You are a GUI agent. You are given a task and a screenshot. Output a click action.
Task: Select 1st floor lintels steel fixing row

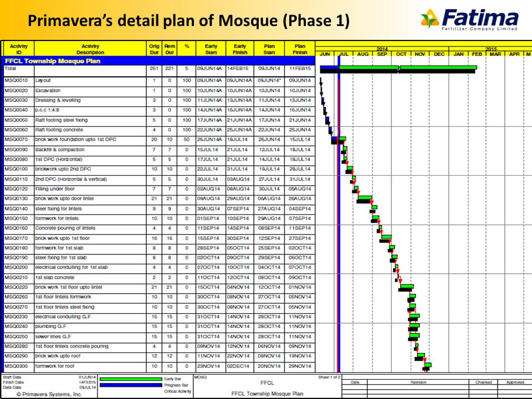(x=159, y=307)
